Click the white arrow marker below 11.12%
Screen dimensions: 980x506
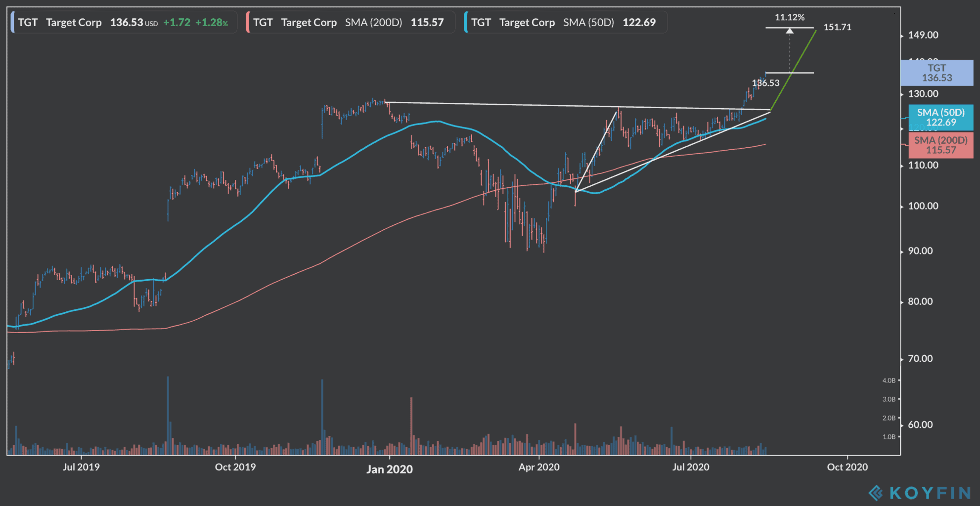(790, 31)
